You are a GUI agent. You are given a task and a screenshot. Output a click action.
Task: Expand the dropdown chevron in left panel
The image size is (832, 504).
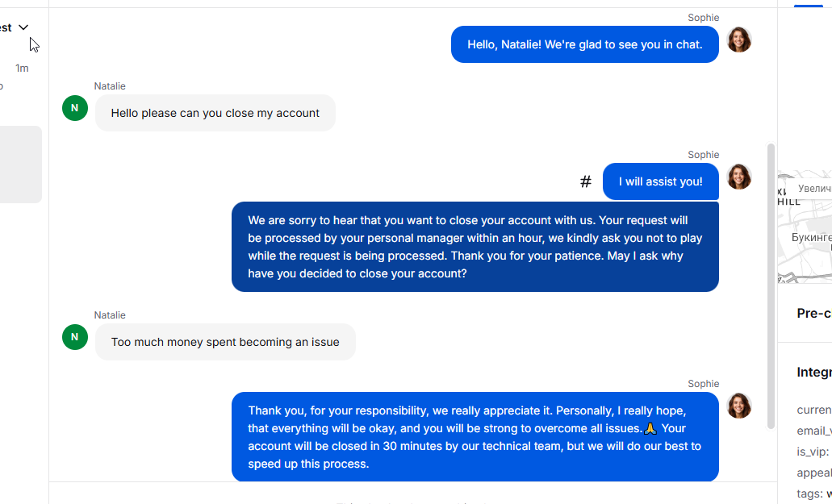pos(23,27)
